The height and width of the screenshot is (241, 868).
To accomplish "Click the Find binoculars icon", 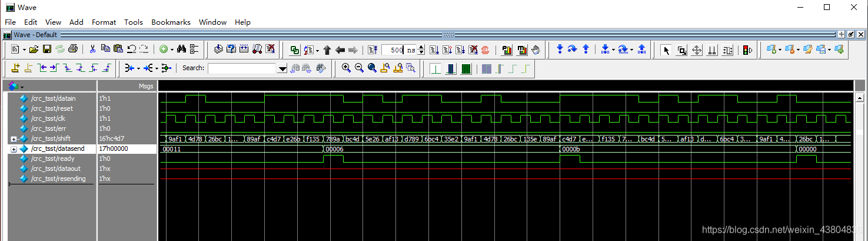I will tap(181, 49).
